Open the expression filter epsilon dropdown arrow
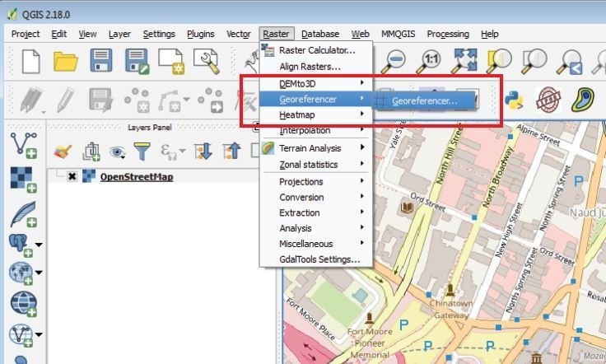This screenshot has height=364, width=606. [x=183, y=151]
